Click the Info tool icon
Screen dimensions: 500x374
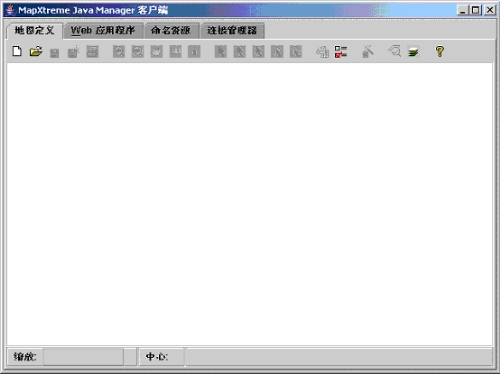(194, 52)
